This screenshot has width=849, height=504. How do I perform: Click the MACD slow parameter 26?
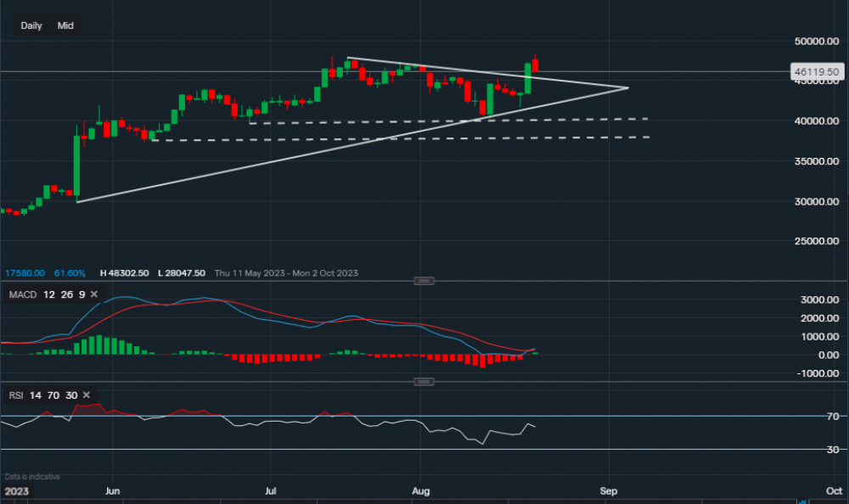tap(66, 294)
